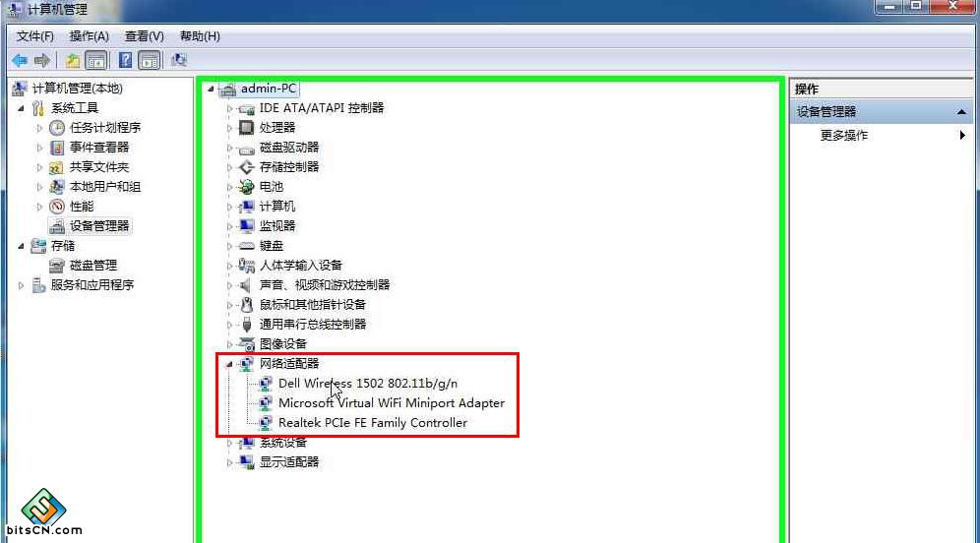The height and width of the screenshot is (543, 980).
Task: Open the 操作(A) menu
Action: 89,36
